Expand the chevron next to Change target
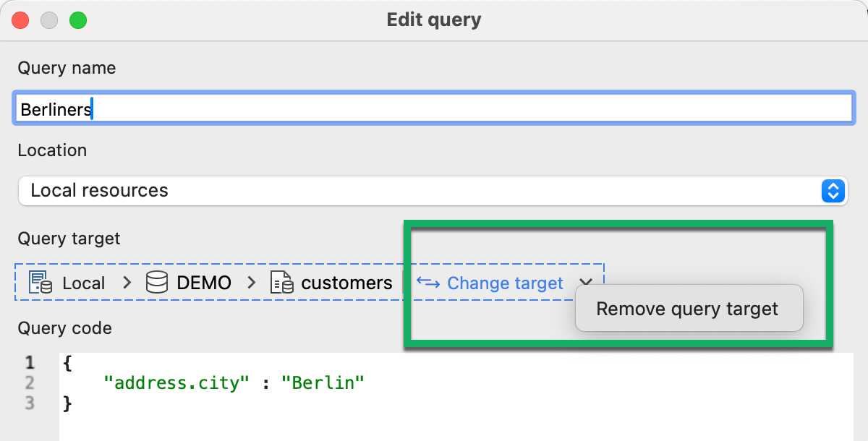868x441 pixels. point(586,283)
